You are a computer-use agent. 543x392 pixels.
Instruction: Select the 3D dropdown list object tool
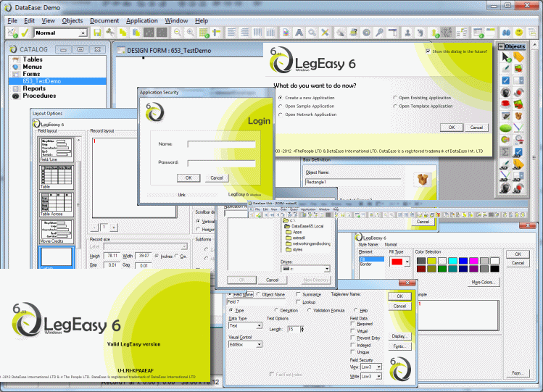tap(518, 175)
